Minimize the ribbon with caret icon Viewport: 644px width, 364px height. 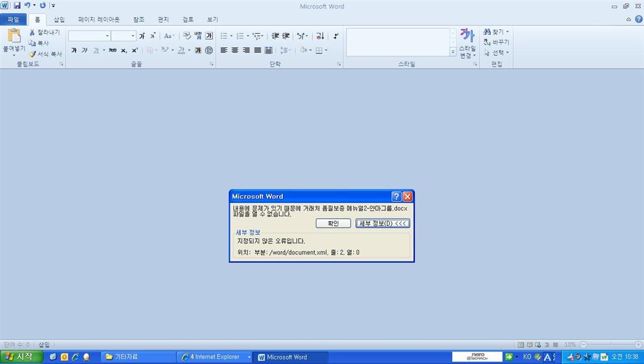(628, 19)
